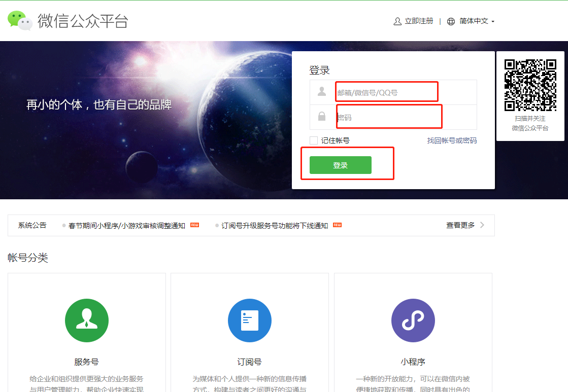Image resolution: width=568 pixels, height=392 pixels.
Task: Click the person icon in account field
Action: pos(322,92)
